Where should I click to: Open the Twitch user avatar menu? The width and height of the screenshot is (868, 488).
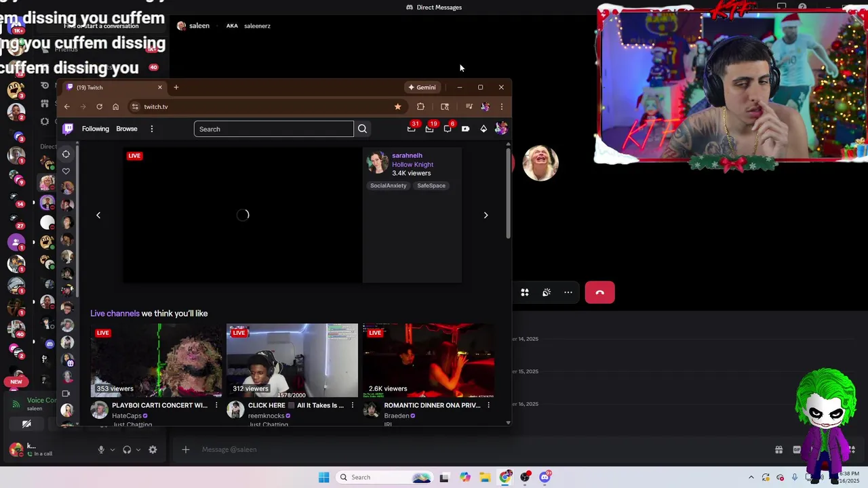tap(501, 129)
